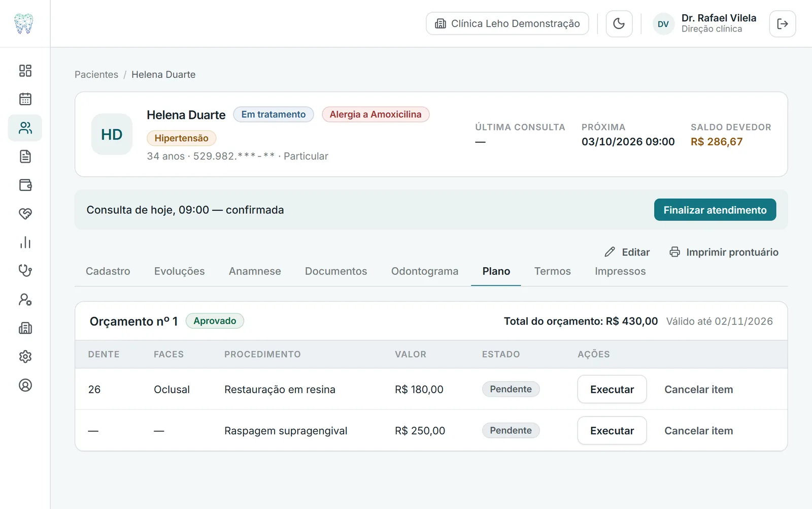Image resolution: width=812 pixels, height=509 pixels.
Task: Click the Aprovado budget badge
Action: pos(215,321)
